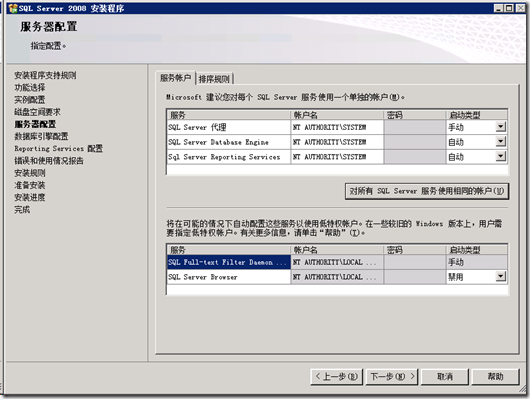Screen dimensions: 530x399
Task: Open startup type dropdown for Sql Server Reporting Services
Action: point(501,157)
